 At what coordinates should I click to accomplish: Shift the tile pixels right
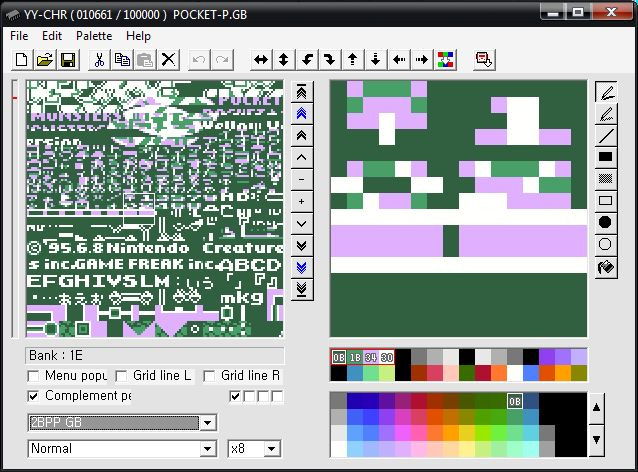tap(422, 60)
